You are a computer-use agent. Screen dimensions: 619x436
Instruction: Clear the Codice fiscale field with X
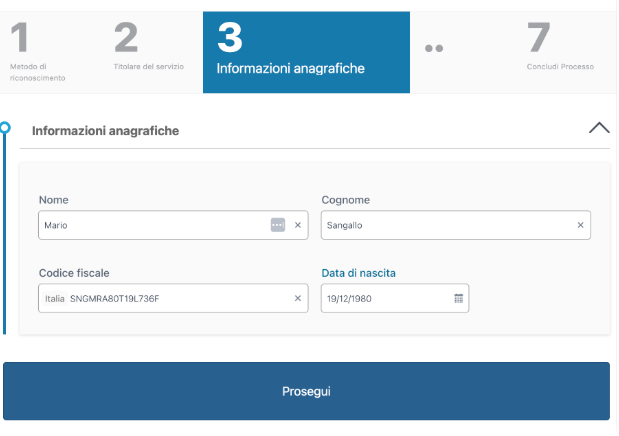tap(297, 298)
